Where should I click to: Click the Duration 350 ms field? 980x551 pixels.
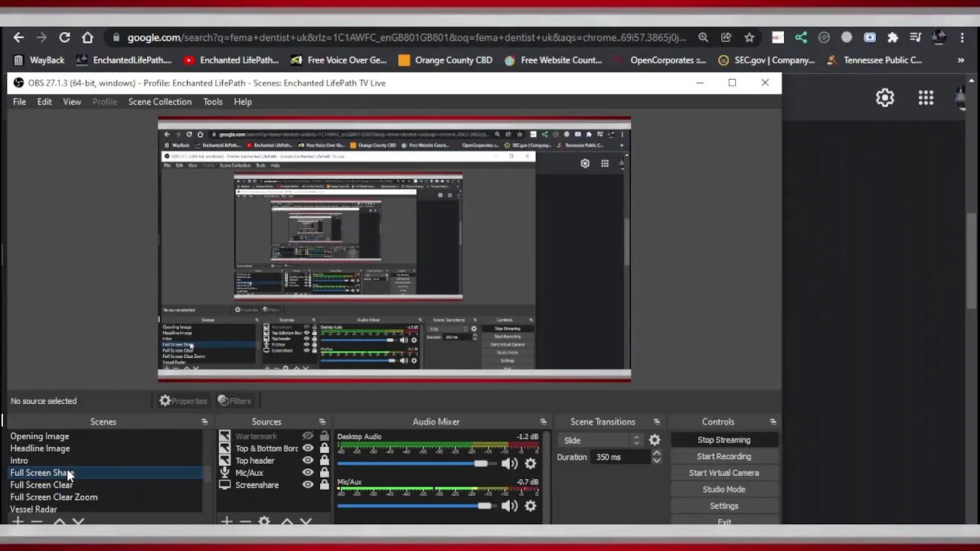tap(620, 457)
